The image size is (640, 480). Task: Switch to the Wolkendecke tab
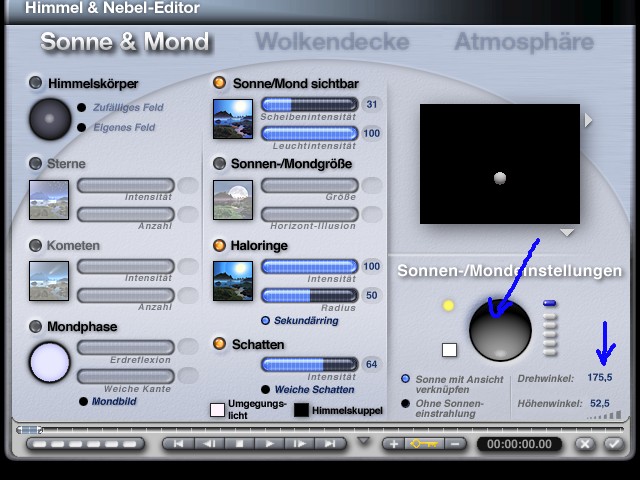(332, 42)
